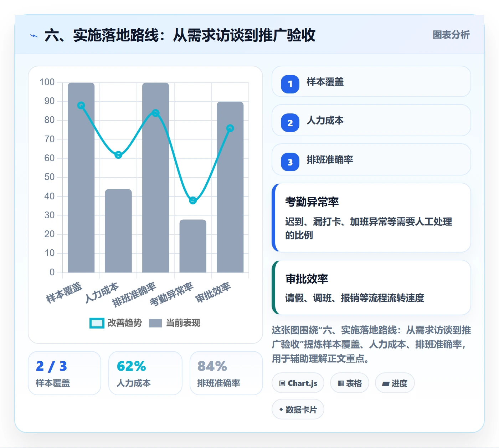
Task: Click the 84% 排班准确率 stat card
Action: point(226,373)
